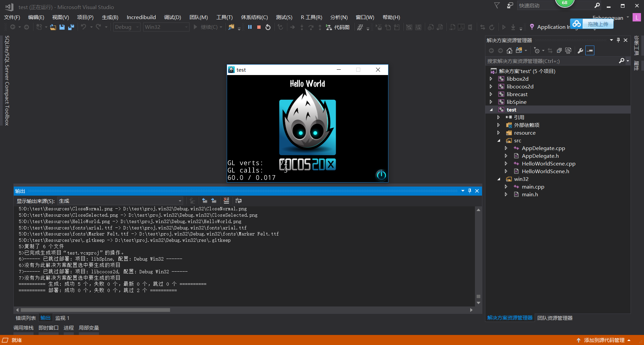
Task: Open the 代码图 code map tool
Action: [338, 27]
